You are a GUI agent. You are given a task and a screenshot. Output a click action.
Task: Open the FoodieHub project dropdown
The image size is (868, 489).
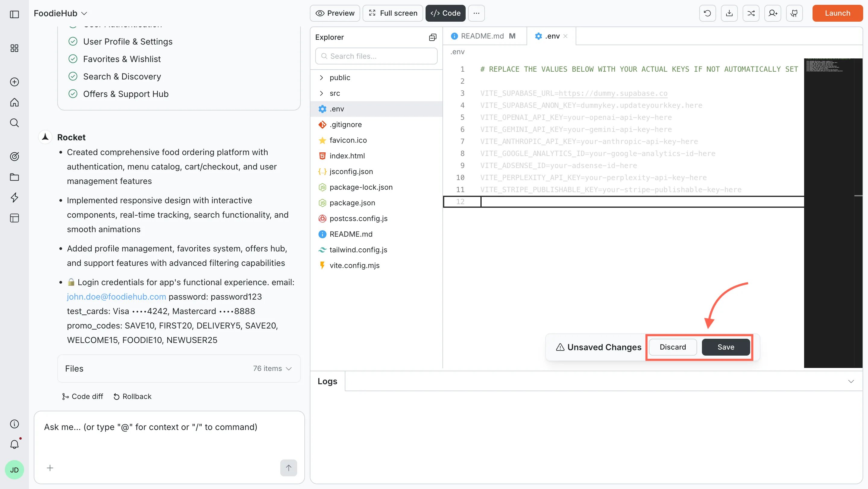(60, 13)
